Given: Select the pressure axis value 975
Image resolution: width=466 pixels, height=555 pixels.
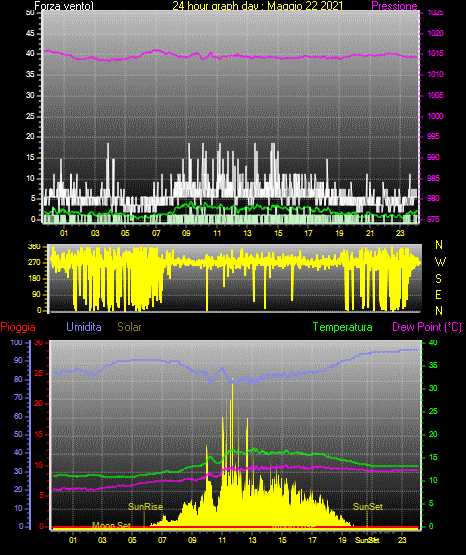Looking at the screenshot, I should (x=433, y=219).
